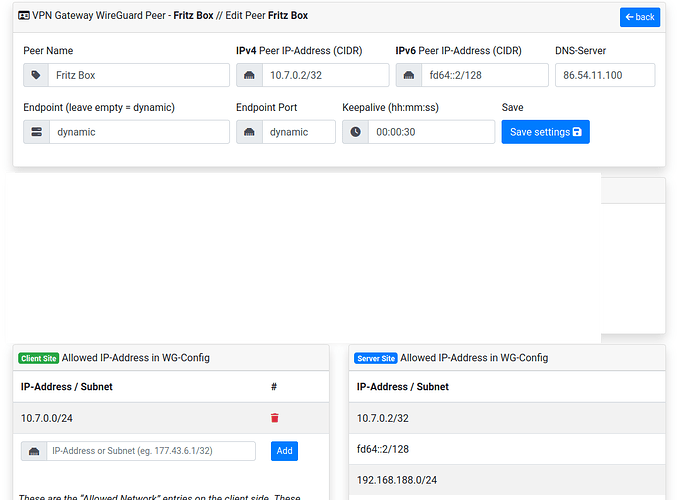Edit the IPv6 Peer IP-Address field
Viewport: 678px width, 500px height.
484,75
